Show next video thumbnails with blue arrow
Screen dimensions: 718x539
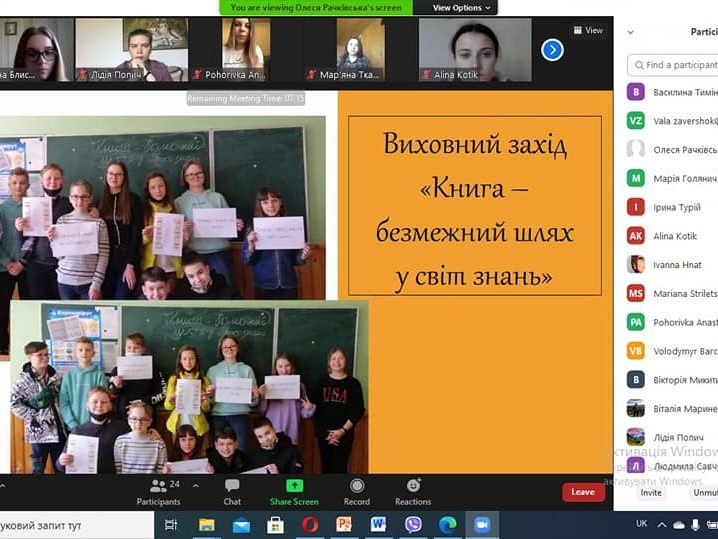pyautogui.click(x=552, y=49)
